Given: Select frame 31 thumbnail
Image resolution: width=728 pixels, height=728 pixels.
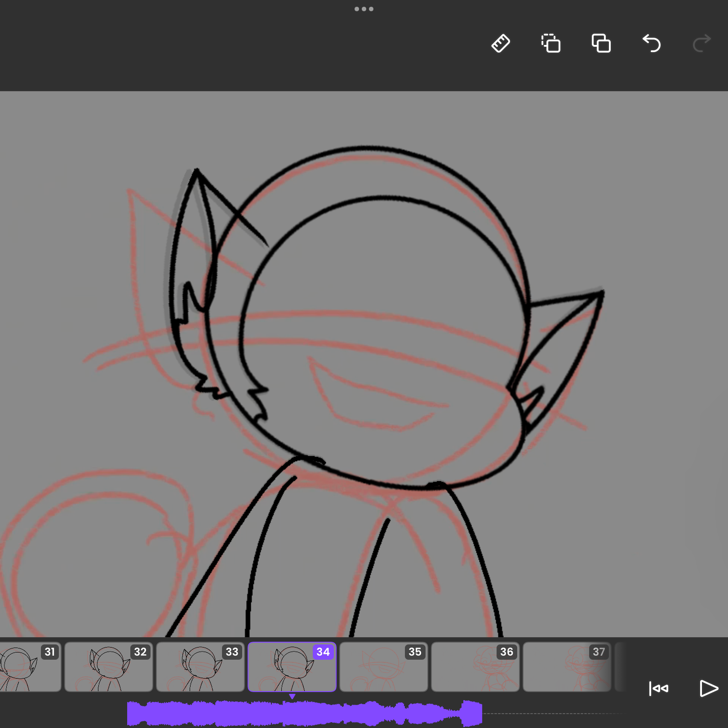Looking at the screenshot, I should point(30,667).
